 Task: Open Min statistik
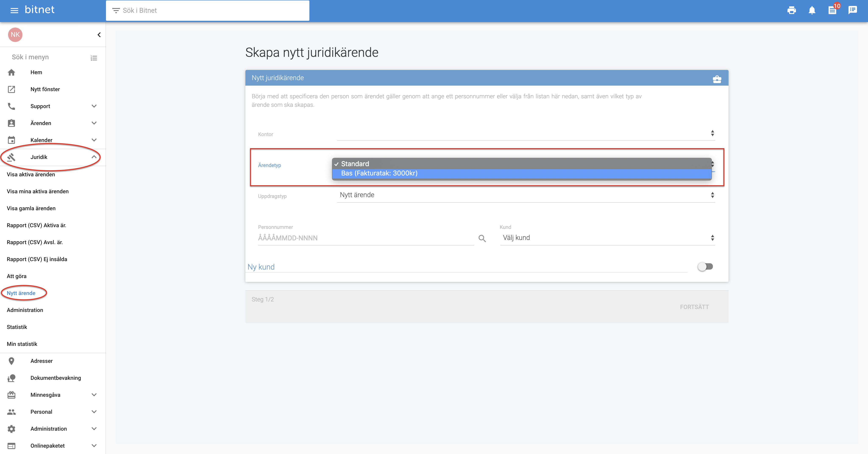(22, 344)
